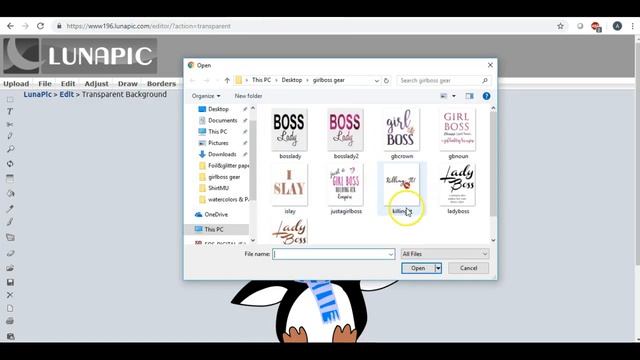The height and width of the screenshot is (360, 640).
Task: Select the girlboss gear folder in sidebar
Action: pos(224,177)
